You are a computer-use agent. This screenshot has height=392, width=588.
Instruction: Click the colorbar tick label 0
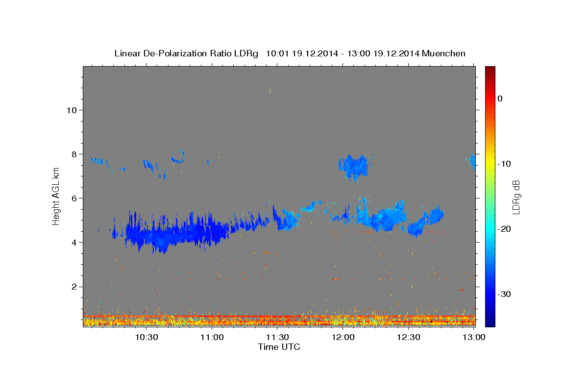tap(500, 98)
